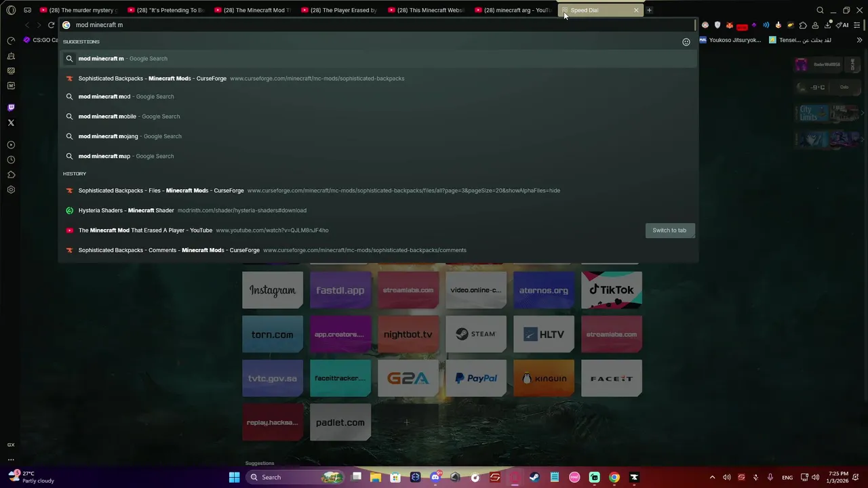Open the AI assistant toolbar button
The image size is (868, 488).
[842, 25]
